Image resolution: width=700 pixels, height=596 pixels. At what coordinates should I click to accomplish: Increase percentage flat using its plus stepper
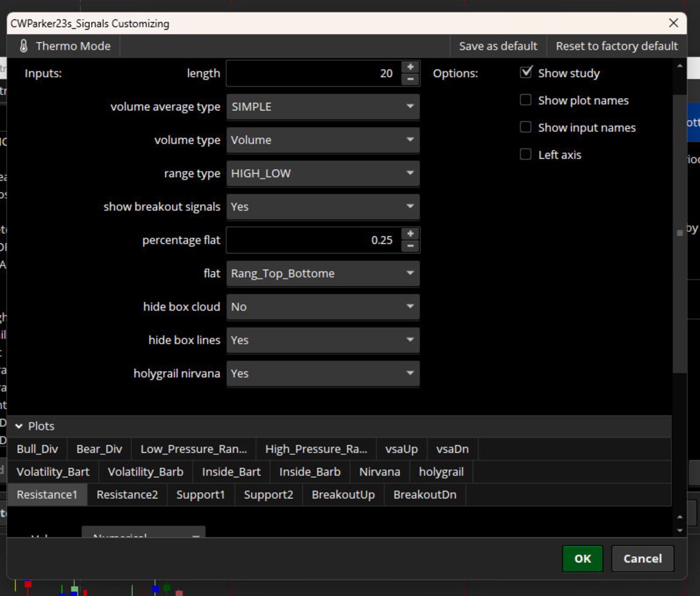410,234
